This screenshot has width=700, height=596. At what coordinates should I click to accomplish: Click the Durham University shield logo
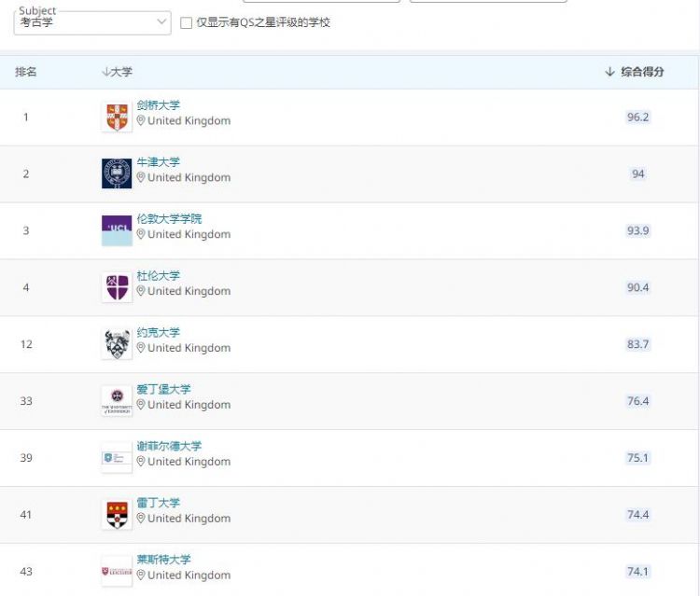117,287
